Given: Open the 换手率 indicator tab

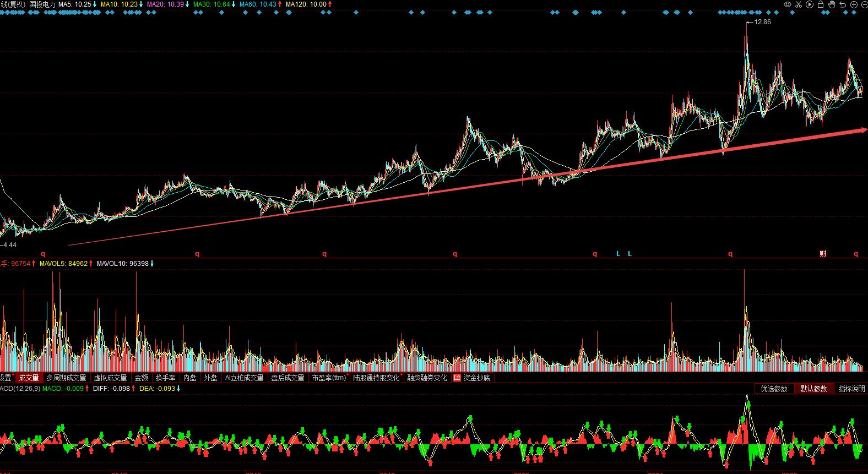Looking at the screenshot, I should coord(165,378).
